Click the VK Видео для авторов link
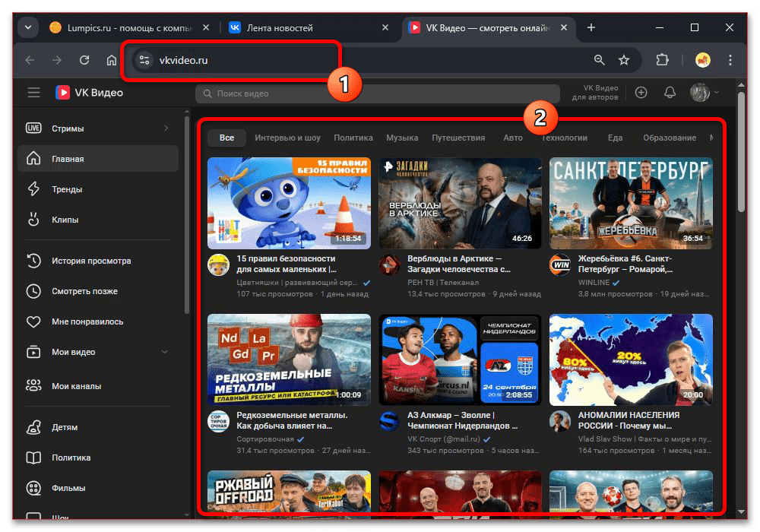Image resolution: width=760 pixels, height=532 pixels. click(x=595, y=93)
